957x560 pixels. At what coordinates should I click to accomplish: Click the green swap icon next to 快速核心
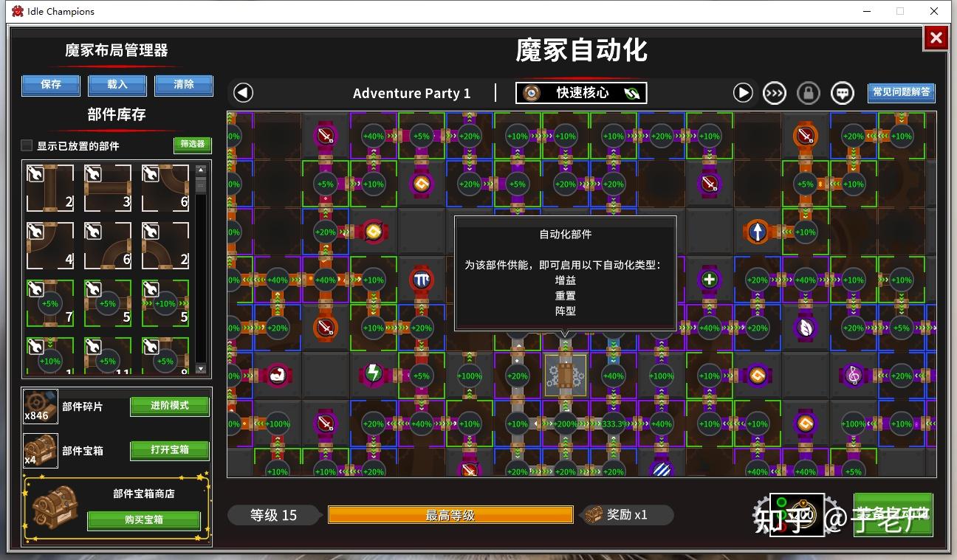pyautogui.click(x=634, y=93)
